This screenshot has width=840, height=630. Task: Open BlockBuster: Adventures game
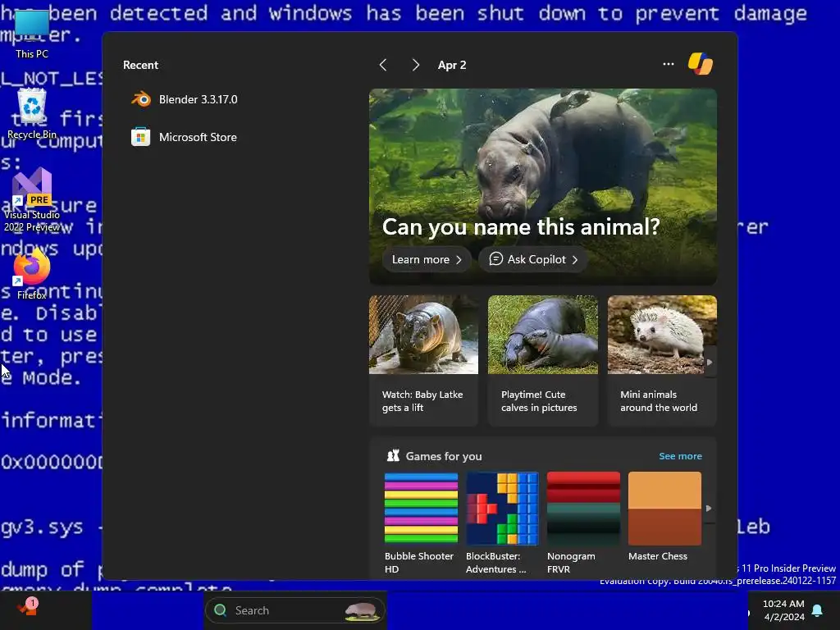click(x=502, y=523)
